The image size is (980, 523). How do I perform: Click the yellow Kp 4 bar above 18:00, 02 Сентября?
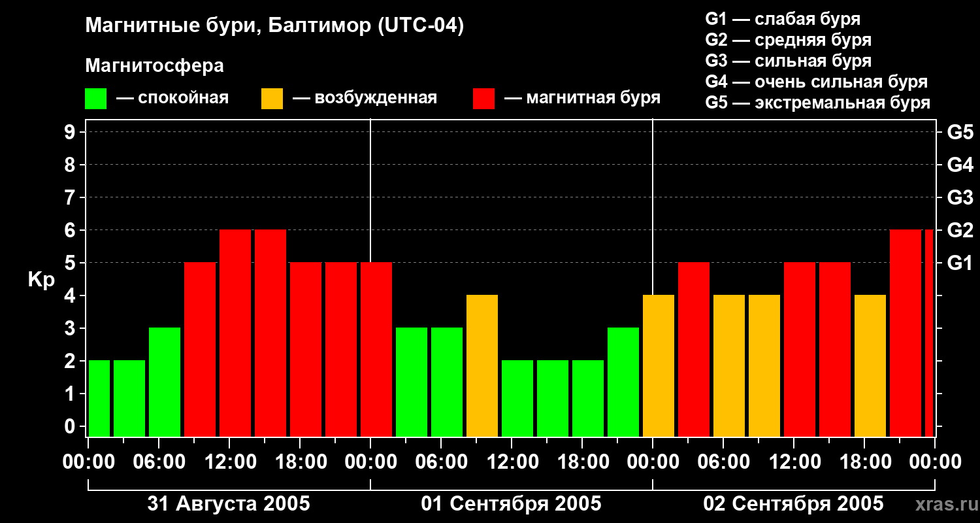tap(870, 366)
